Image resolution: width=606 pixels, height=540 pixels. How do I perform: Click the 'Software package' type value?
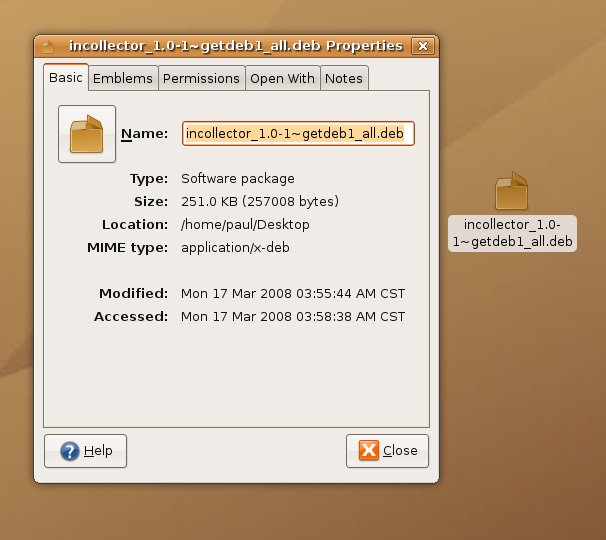(x=238, y=179)
